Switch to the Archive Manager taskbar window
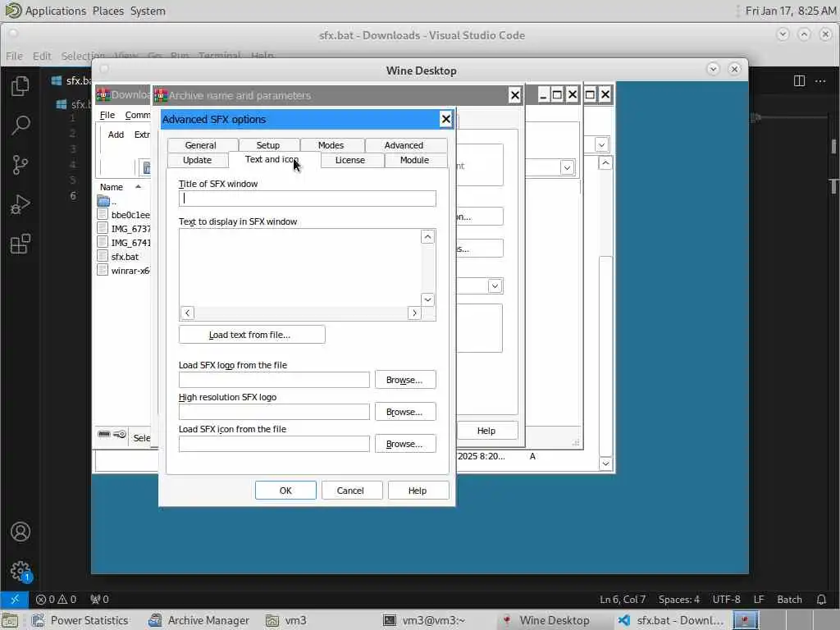The image size is (840, 630). (199, 620)
